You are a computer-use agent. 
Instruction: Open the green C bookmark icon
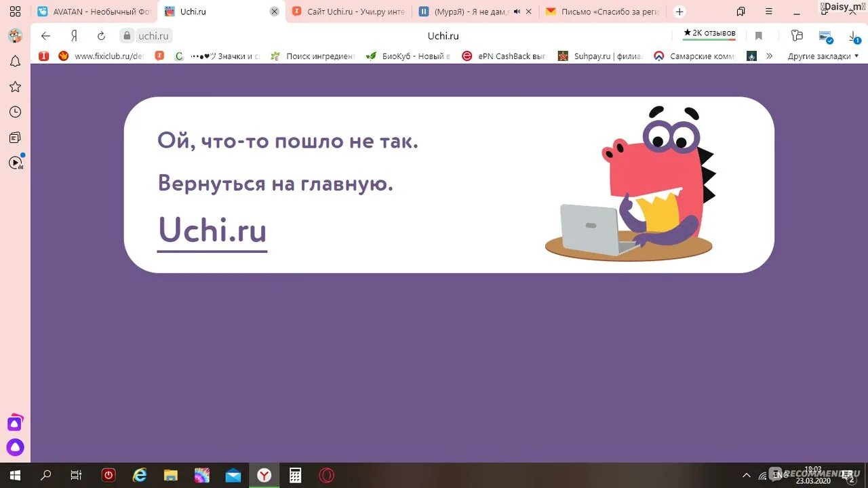pyautogui.click(x=179, y=56)
